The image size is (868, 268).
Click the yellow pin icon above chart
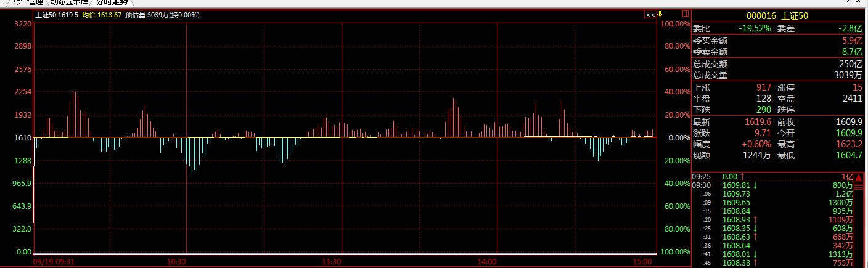[660, 14]
